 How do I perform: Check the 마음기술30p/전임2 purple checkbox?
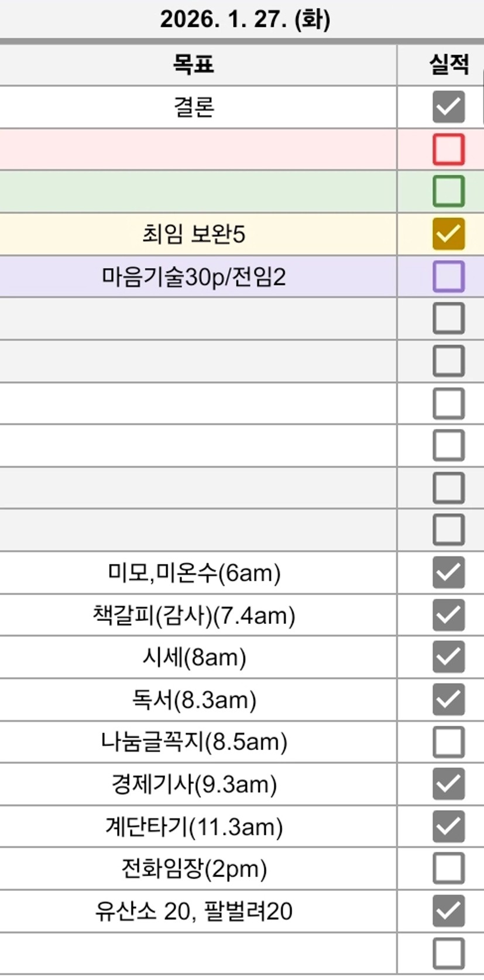pyautogui.click(x=448, y=276)
